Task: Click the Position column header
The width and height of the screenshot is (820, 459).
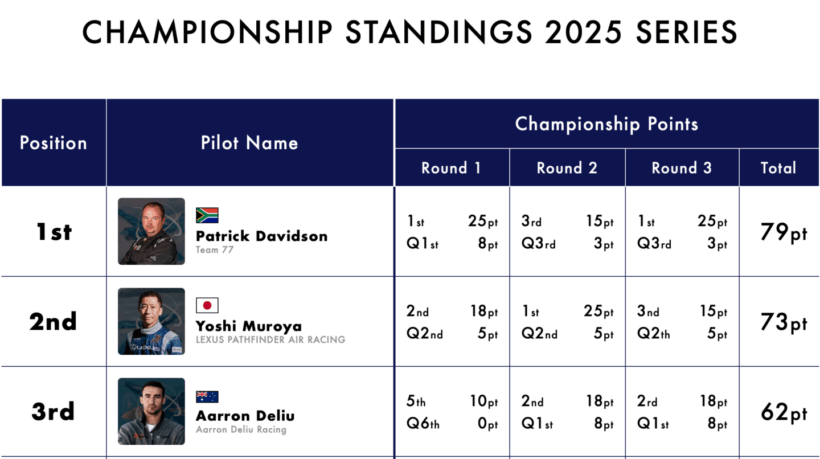Action: 53,143
